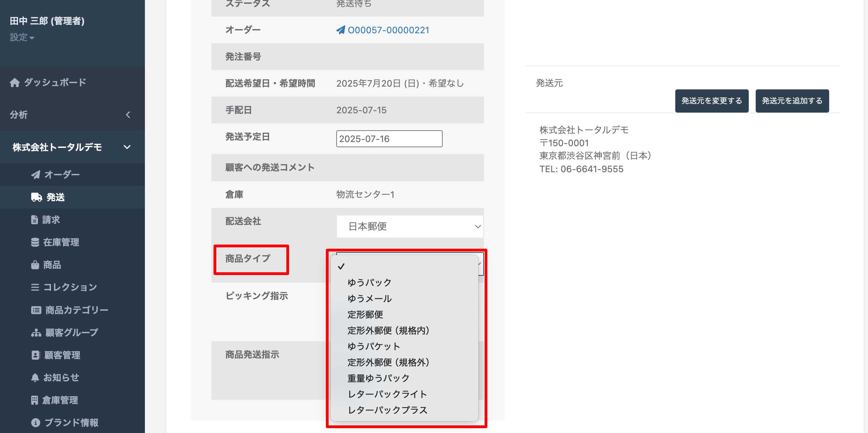
Task: Click the inventory database icon (在庫管理)
Action: tap(35, 242)
